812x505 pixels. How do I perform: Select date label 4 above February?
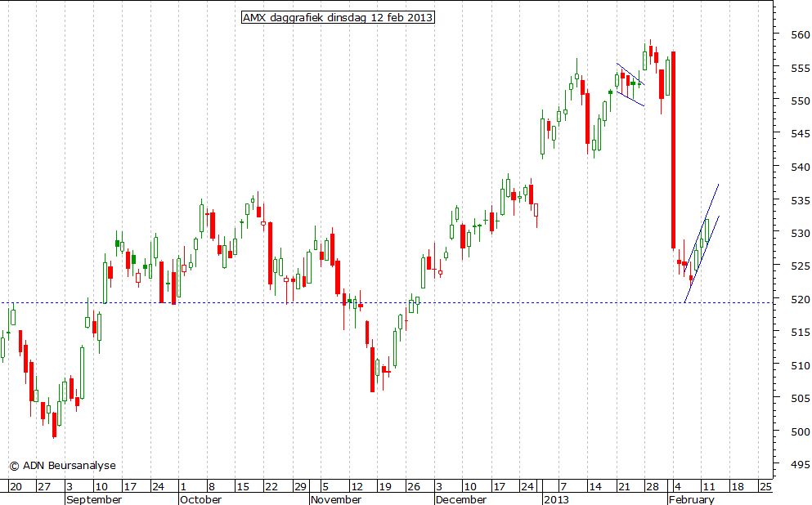tap(678, 486)
